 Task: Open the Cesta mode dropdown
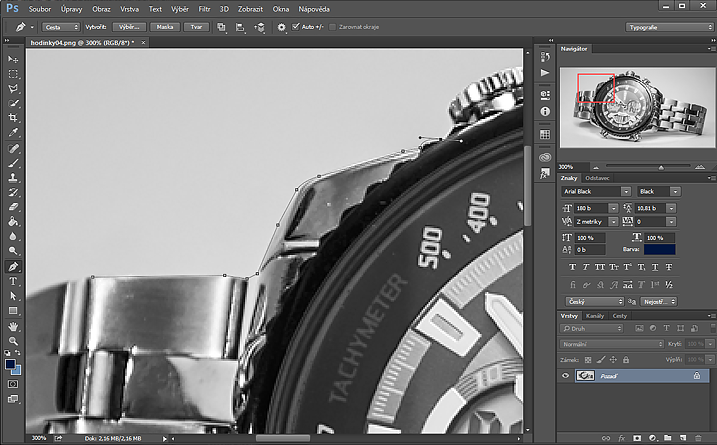tap(61, 27)
